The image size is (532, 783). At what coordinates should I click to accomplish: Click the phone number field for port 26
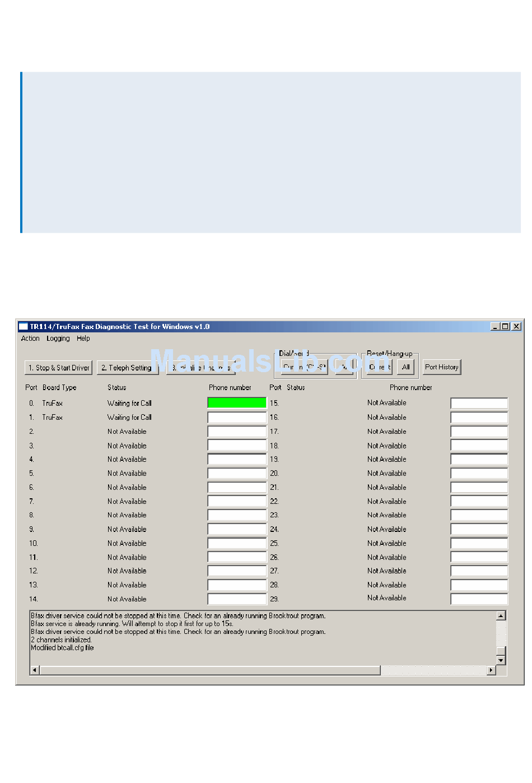tap(479, 557)
